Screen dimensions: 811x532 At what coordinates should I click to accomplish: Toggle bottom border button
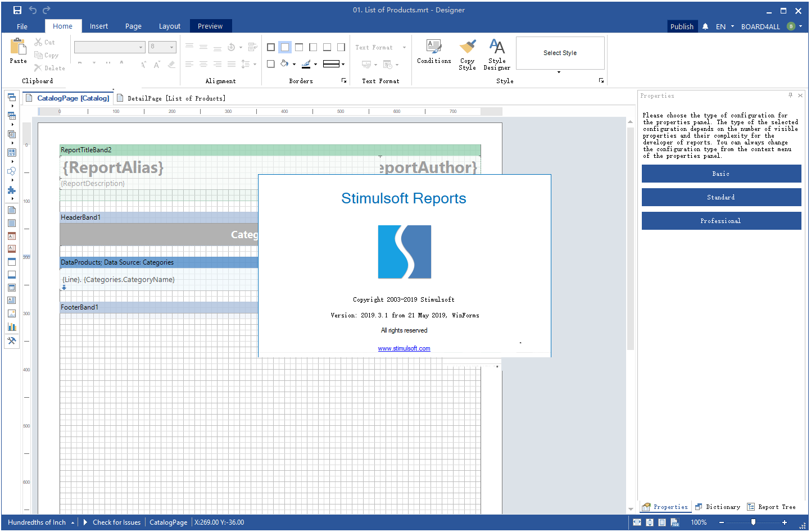pyautogui.click(x=327, y=47)
